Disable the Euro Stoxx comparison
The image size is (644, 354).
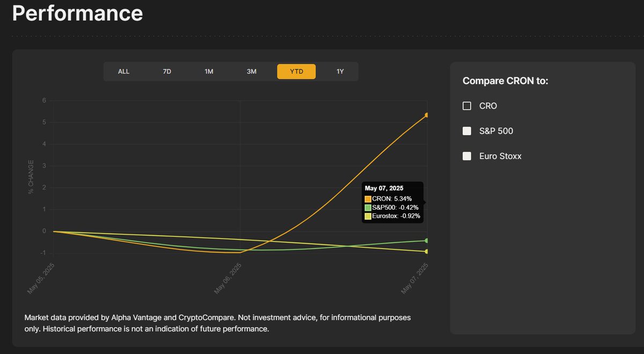coord(466,156)
